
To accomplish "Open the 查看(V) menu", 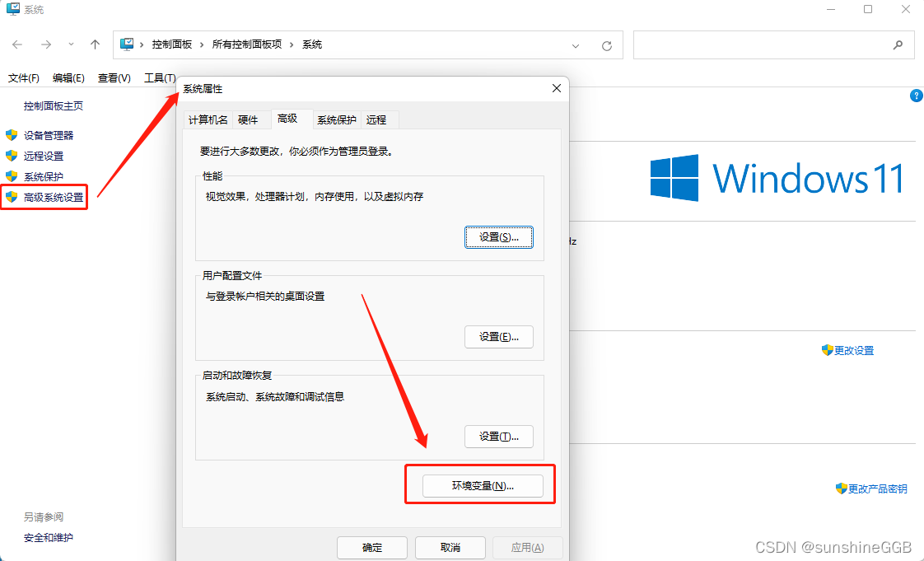I will (114, 77).
